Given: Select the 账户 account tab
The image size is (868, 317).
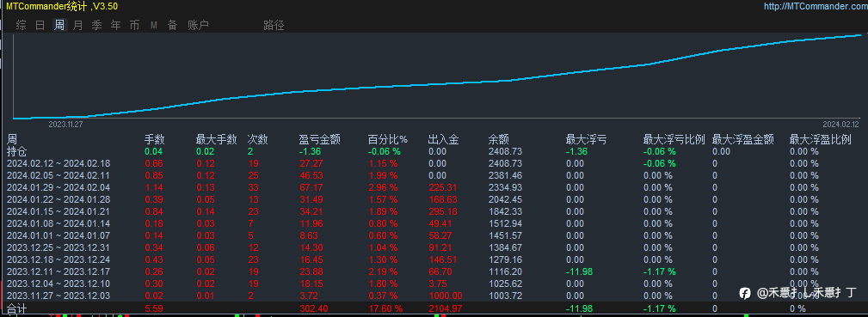Looking at the screenshot, I should (x=198, y=26).
